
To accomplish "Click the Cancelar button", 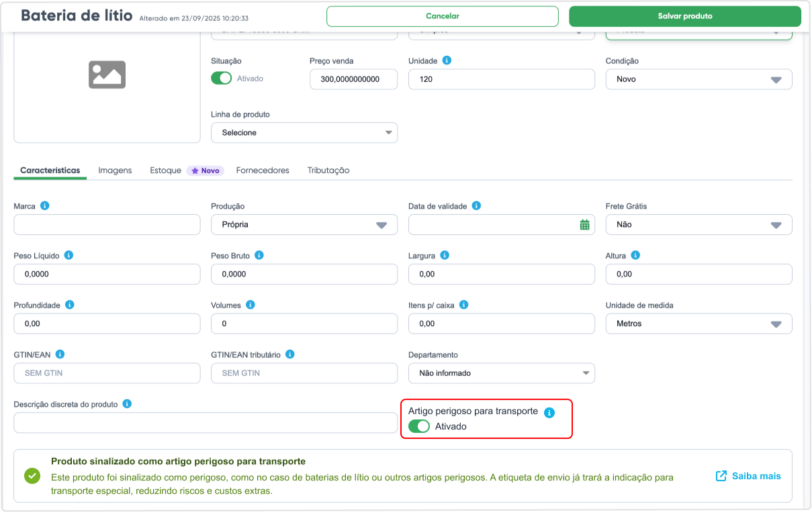I will [443, 16].
